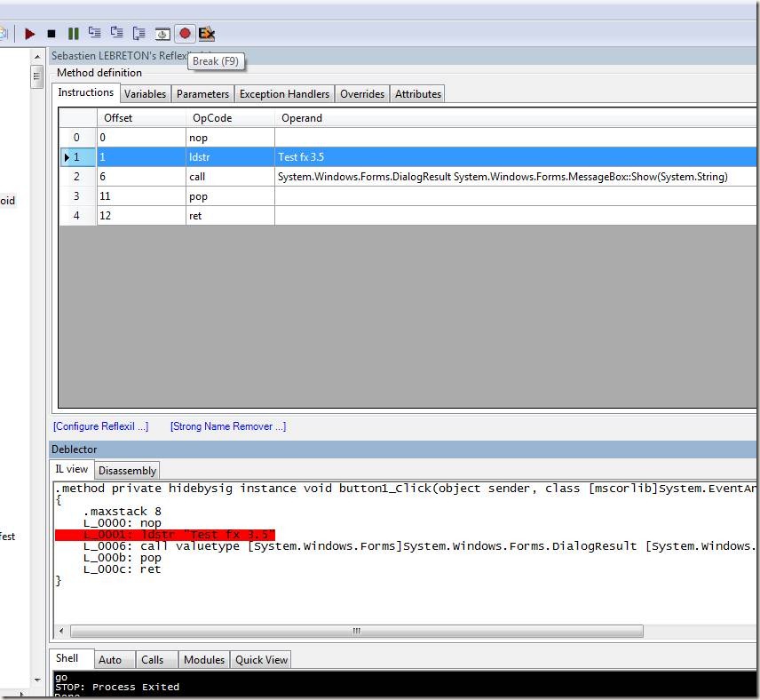Click row header 0 in instruction grid

[77, 138]
